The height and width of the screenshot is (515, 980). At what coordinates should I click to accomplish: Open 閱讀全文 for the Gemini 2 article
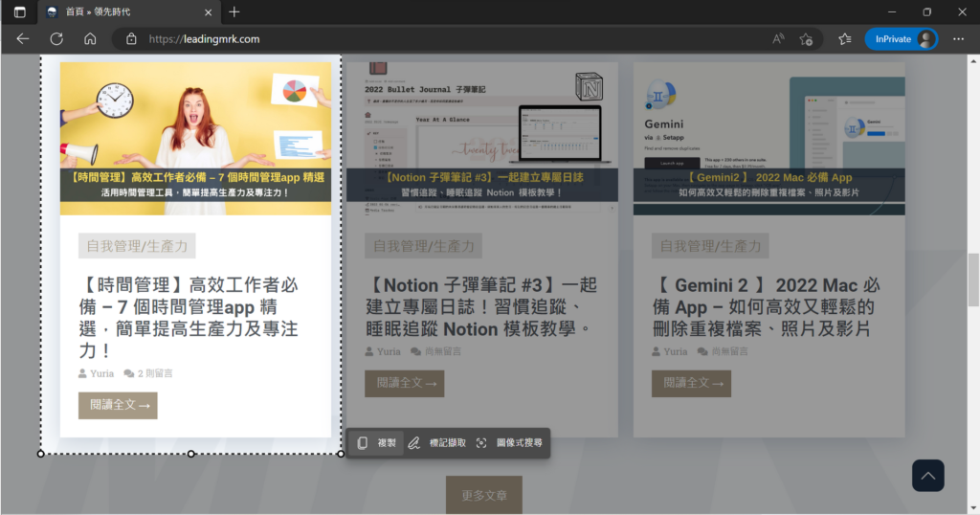pyautogui.click(x=691, y=383)
